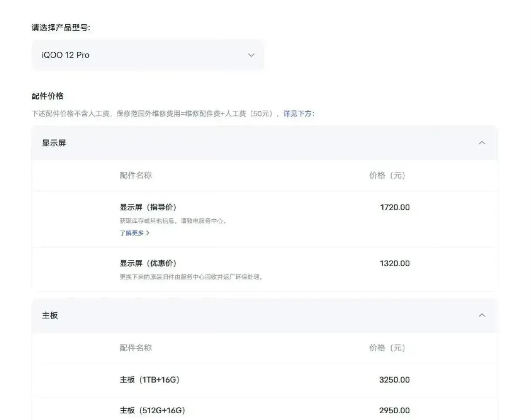Click the 了解更多 link
Image resolution: width=531 pixels, height=420 pixels.
(x=134, y=233)
